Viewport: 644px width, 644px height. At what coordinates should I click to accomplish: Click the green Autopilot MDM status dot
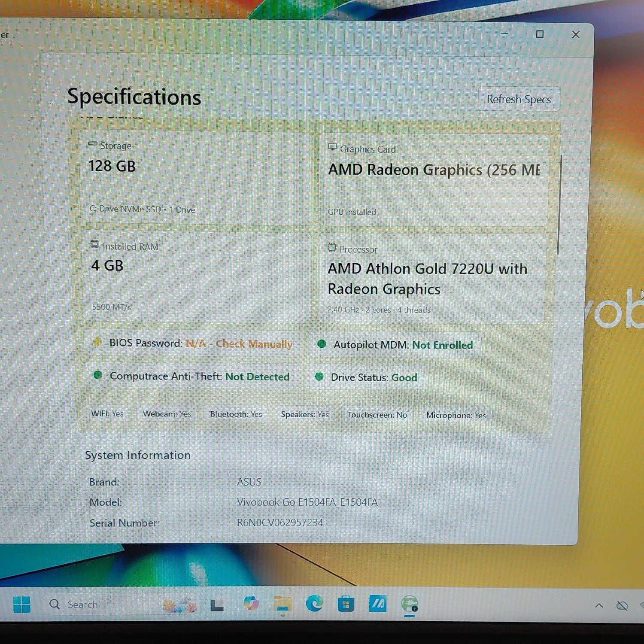(322, 344)
